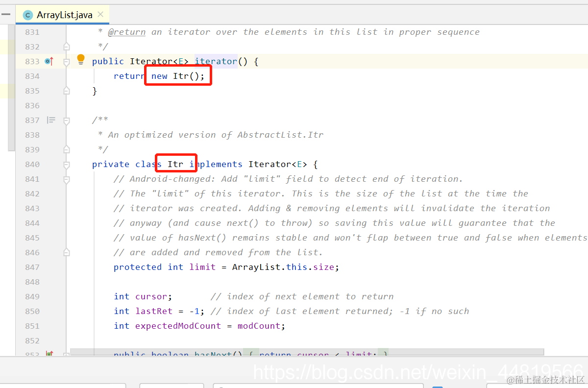The height and width of the screenshot is (388, 588).
Task: Click line number 836 in the gutter
Action: click(32, 105)
